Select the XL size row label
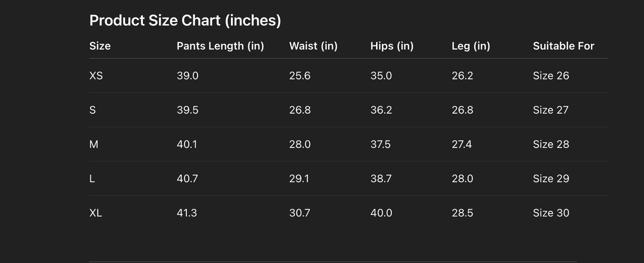 click(x=95, y=213)
